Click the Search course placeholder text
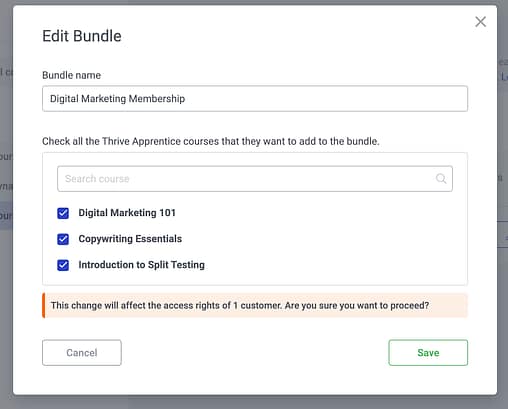Viewport: 508px width, 409px height. [x=97, y=179]
